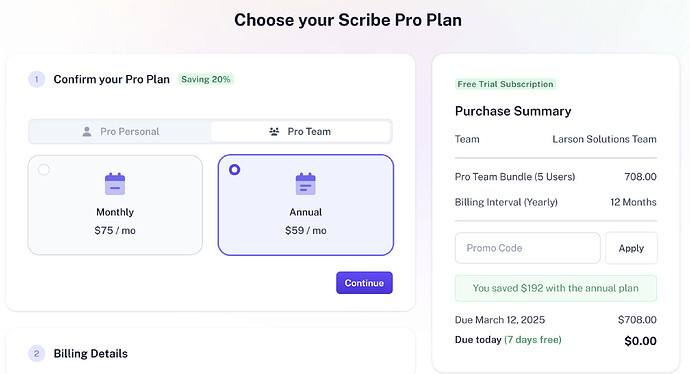The width and height of the screenshot is (690, 374).
Task: Apply the promo code
Action: [x=631, y=248]
